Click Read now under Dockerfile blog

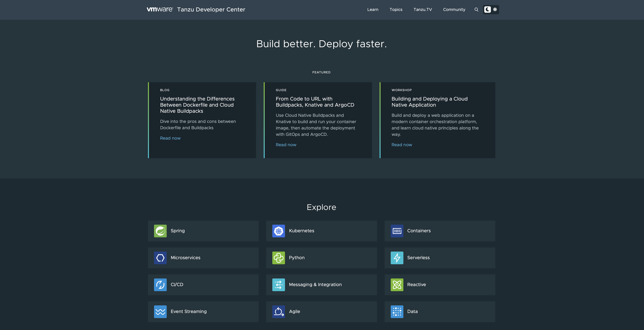coord(170,138)
